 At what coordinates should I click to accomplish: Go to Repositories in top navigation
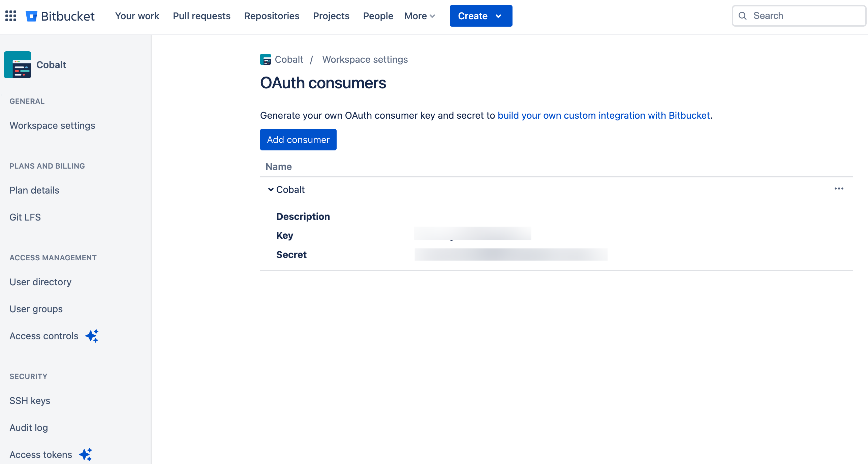(272, 16)
